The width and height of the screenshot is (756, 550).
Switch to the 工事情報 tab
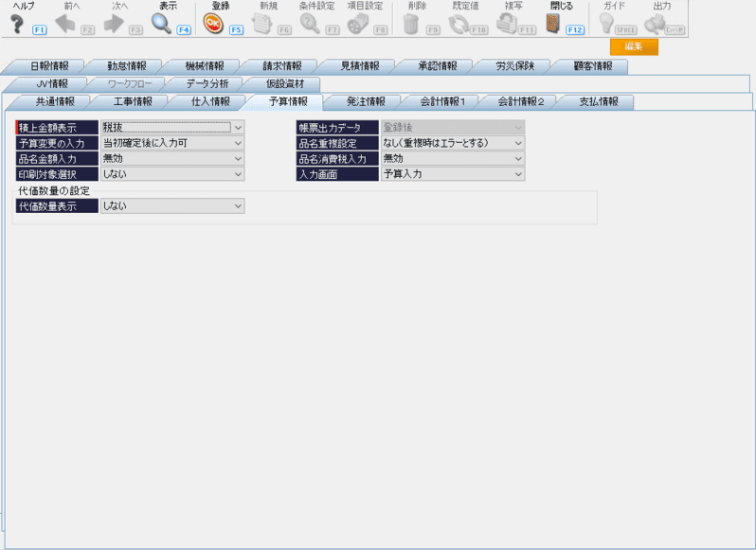point(133,101)
